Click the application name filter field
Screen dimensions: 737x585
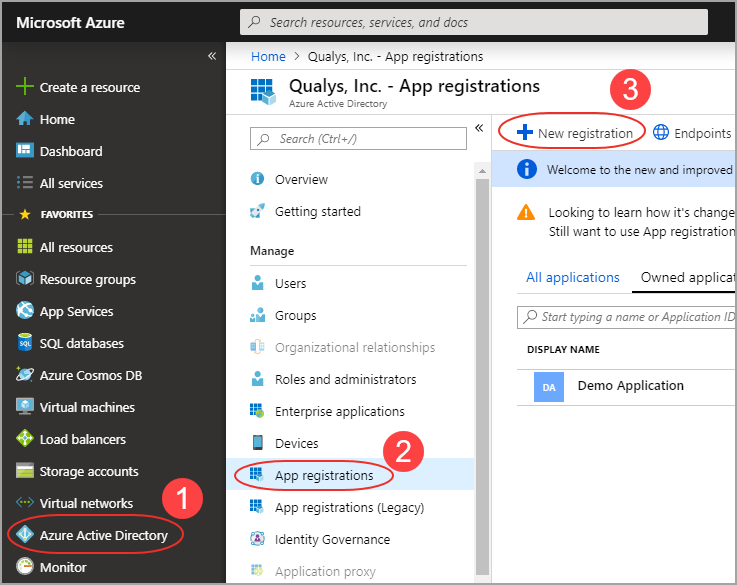pyautogui.click(x=626, y=317)
